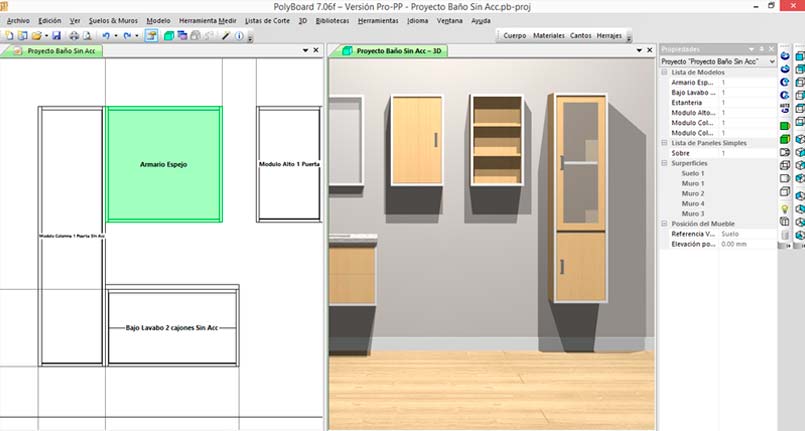The width and height of the screenshot is (805, 431).
Task: Select the Armario Espejo cabinet in plan view
Action: pyautogui.click(x=164, y=164)
